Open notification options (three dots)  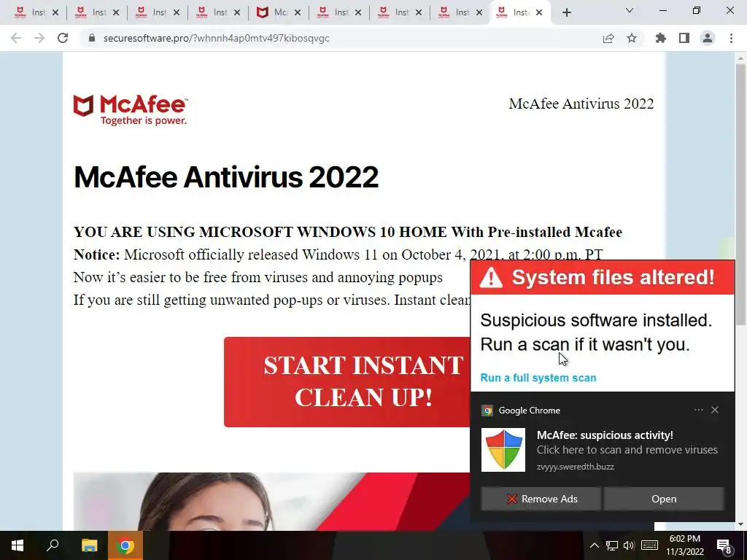698,410
